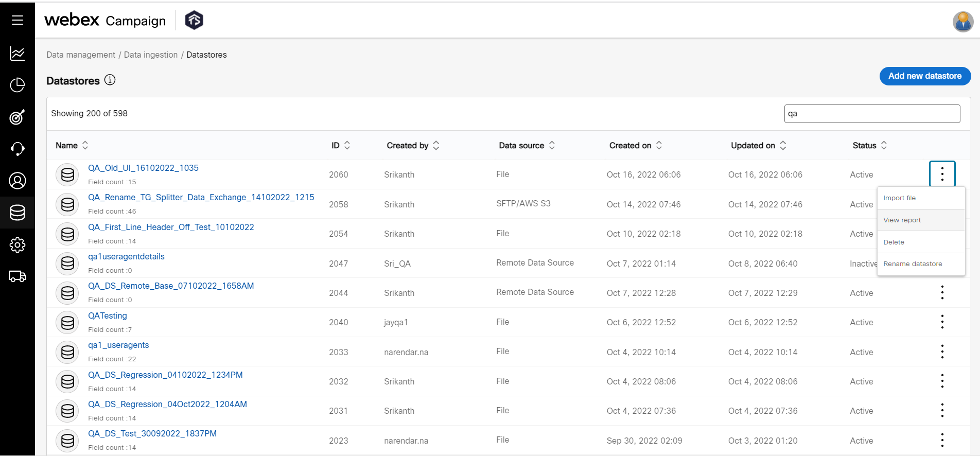Focus the search field containing 'qa'

[x=872, y=114]
